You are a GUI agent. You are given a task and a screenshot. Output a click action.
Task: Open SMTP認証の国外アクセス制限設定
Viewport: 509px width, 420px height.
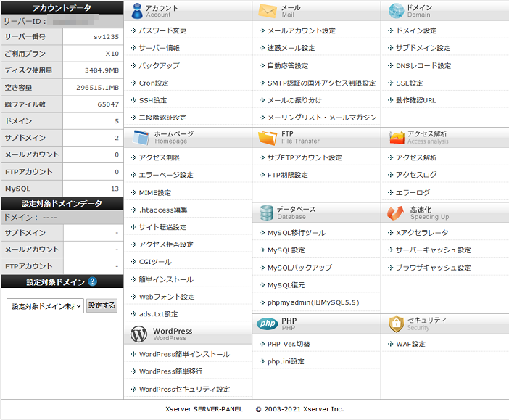[321, 83]
